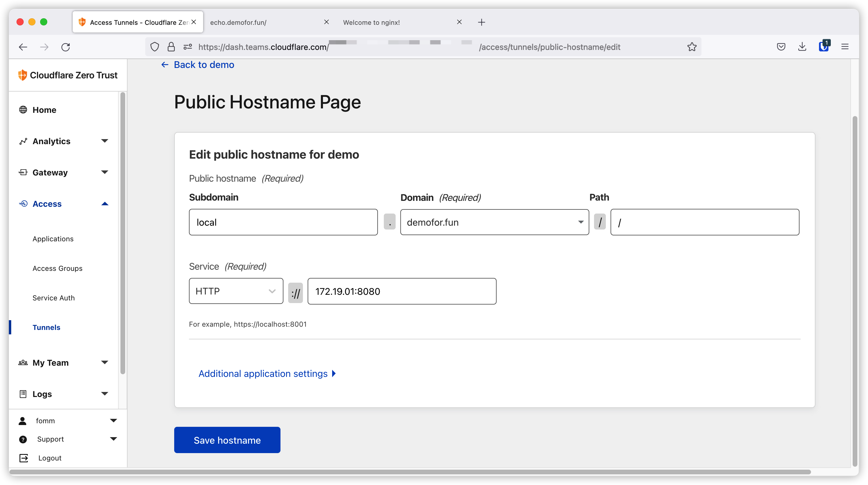Viewport: 868px width, 485px height.
Task: Reload the page with refresh icon
Action: [x=66, y=47]
